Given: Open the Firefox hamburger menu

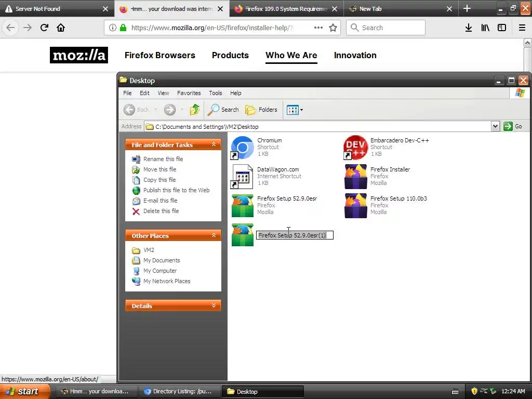Looking at the screenshot, I should (x=522, y=28).
